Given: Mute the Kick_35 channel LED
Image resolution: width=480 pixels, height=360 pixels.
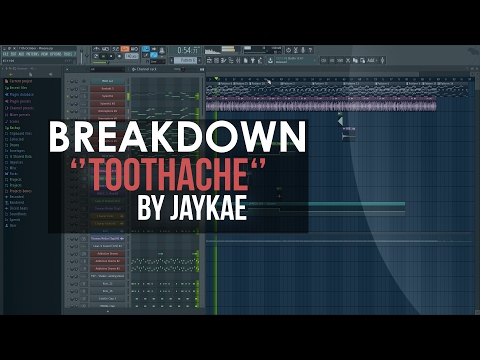Looking at the screenshot, I should pos(68,291).
